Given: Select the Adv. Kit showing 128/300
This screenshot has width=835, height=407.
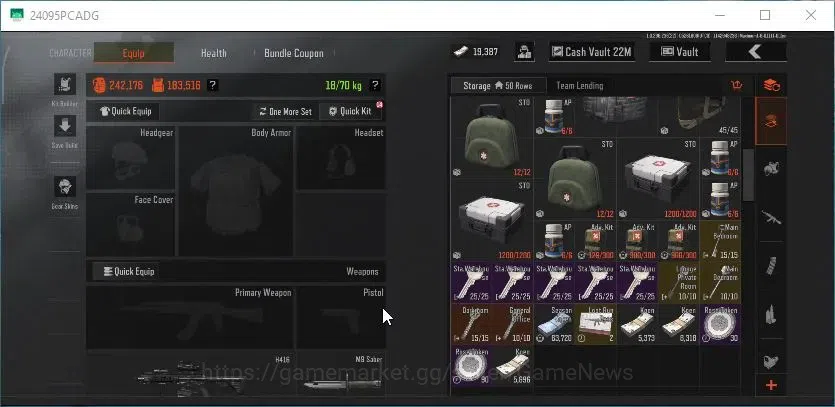Looking at the screenshot, I should click(x=595, y=241).
